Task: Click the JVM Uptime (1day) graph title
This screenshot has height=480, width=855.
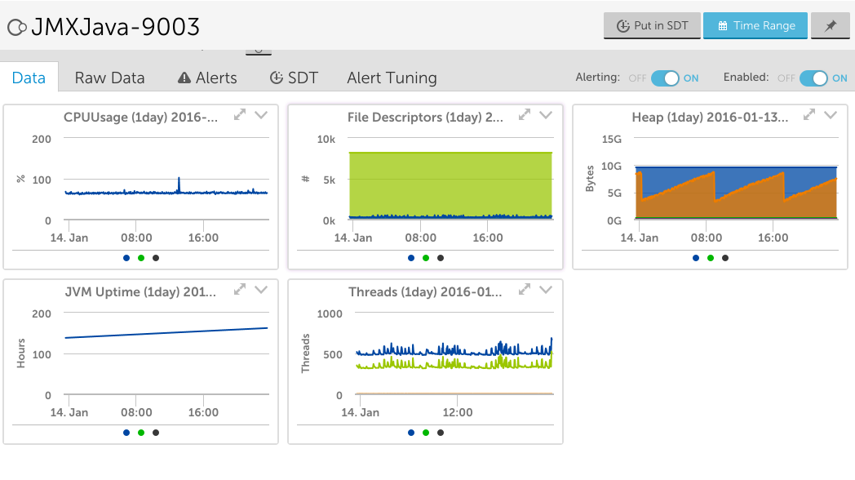Action: [141, 292]
